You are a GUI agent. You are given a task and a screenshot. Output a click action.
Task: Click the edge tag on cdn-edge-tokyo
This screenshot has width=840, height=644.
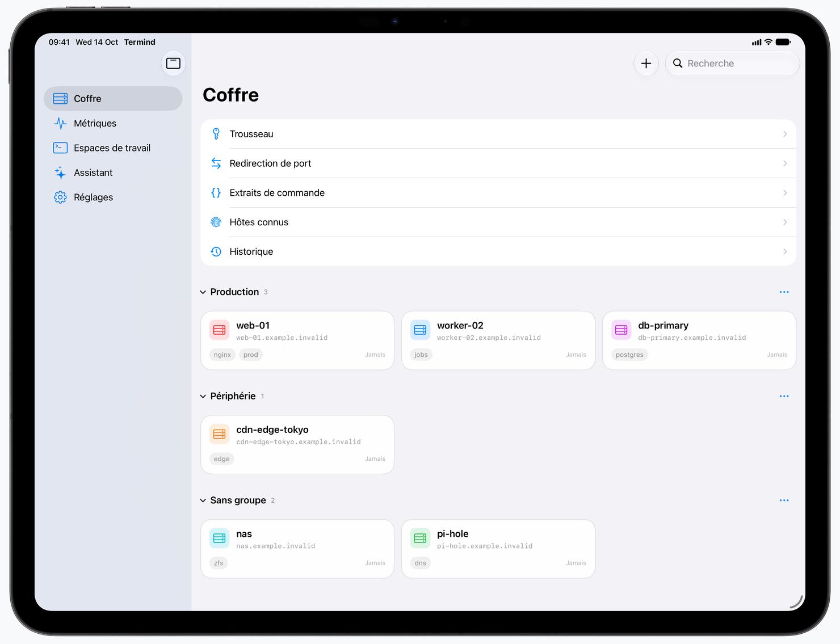pyautogui.click(x=222, y=459)
